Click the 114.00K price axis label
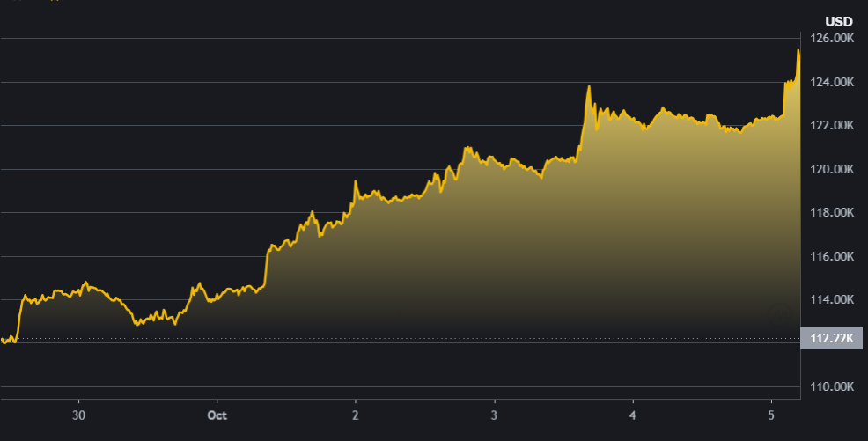This screenshot has width=868, height=441. [x=831, y=300]
